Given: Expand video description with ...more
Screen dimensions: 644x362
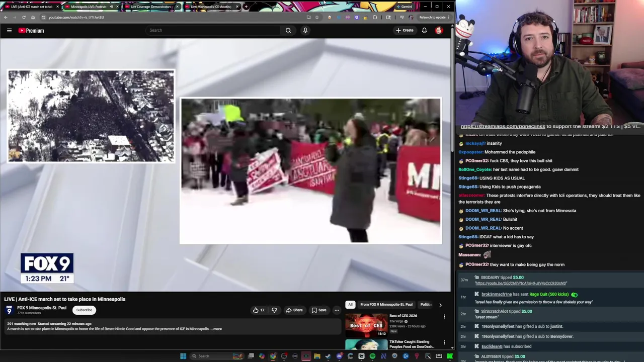Looking at the screenshot, I should (216, 329).
